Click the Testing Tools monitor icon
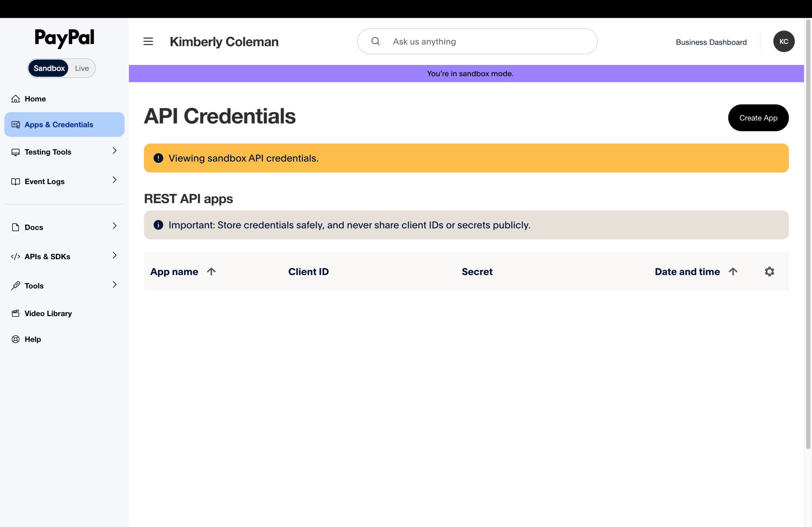This screenshot has width=812, height=527. pos(15,152)
